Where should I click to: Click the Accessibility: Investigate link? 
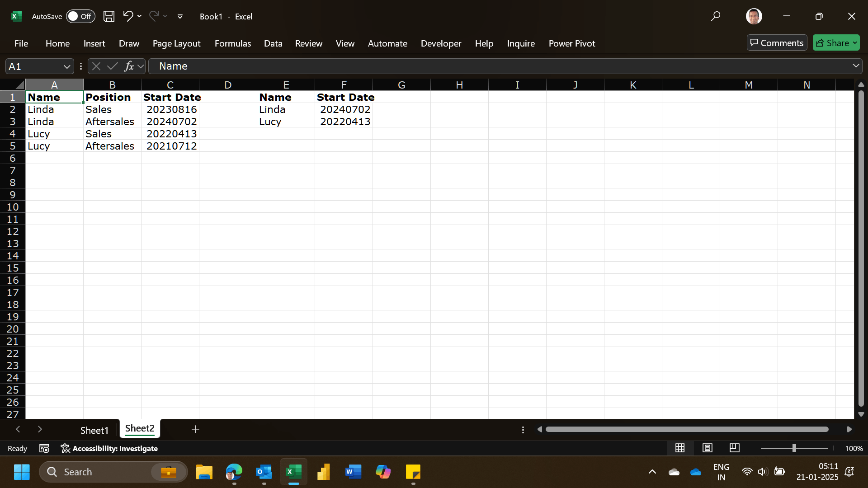116,448
